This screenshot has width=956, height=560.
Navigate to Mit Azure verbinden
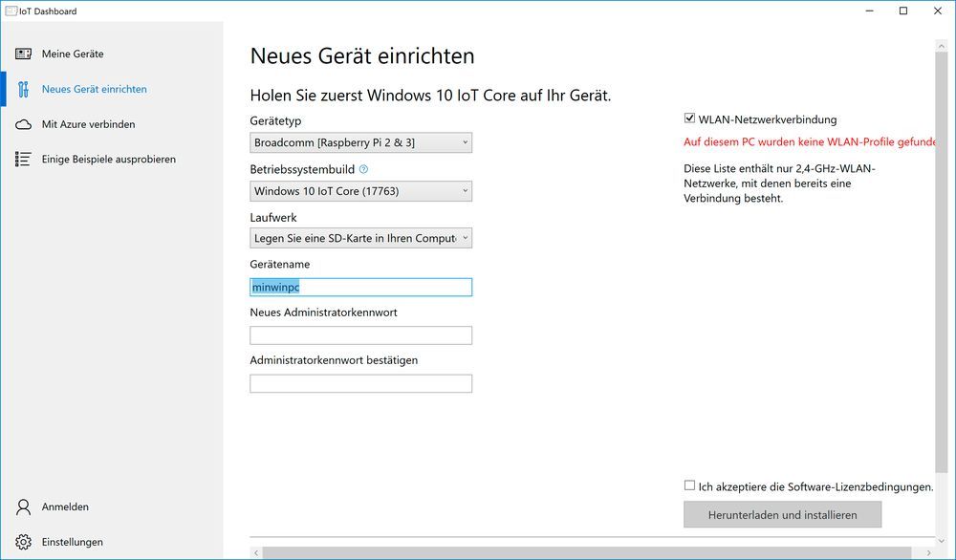[87, 124]
